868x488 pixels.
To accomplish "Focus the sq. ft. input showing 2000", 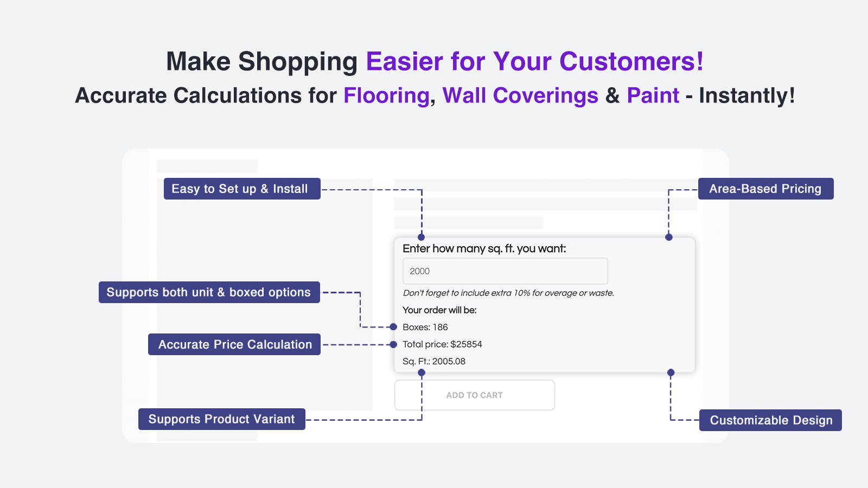I will (x=505, y=271).
